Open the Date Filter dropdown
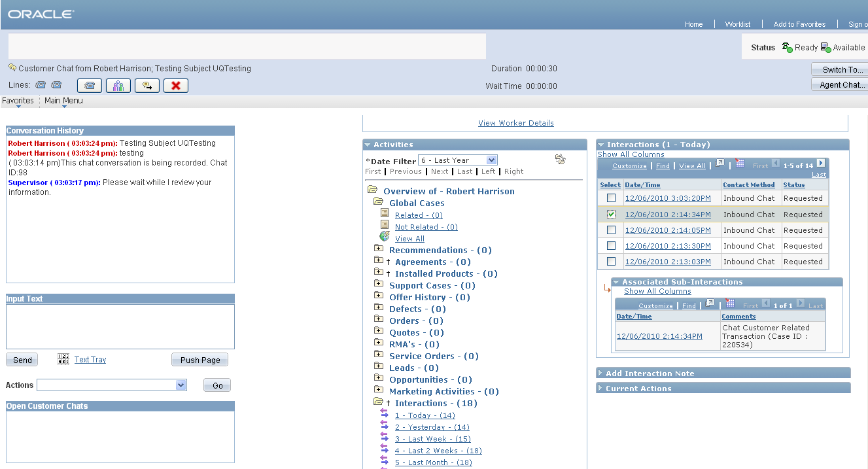The height and width of the screenshot is (469, 868). (x=458, y=160)
